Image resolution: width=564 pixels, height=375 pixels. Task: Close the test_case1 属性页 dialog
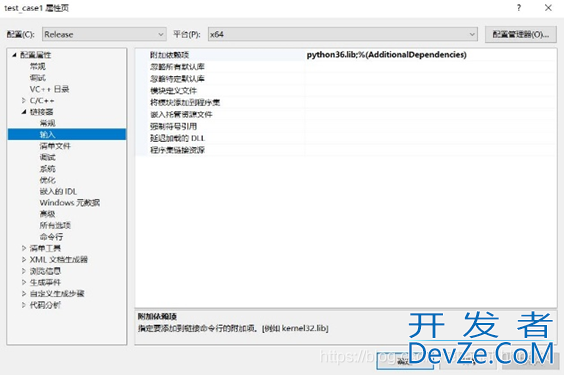[548, 8]
